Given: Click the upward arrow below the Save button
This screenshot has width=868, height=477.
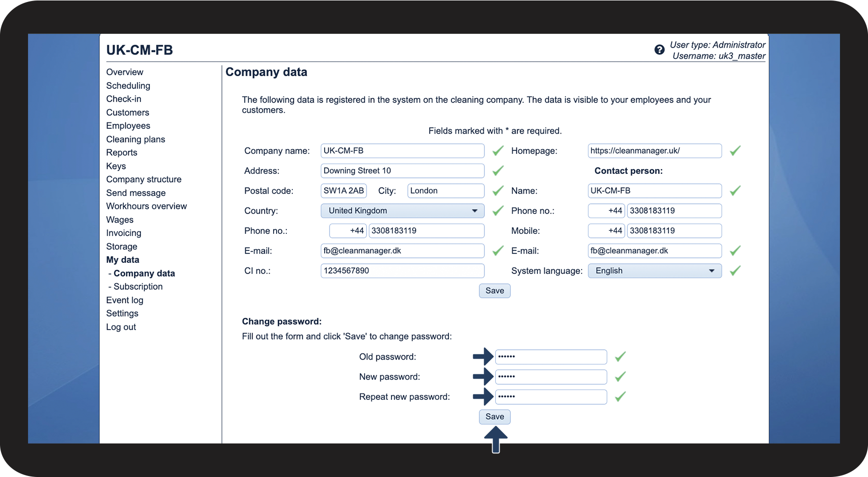Looking at the screenshot, I should point(495,439).
